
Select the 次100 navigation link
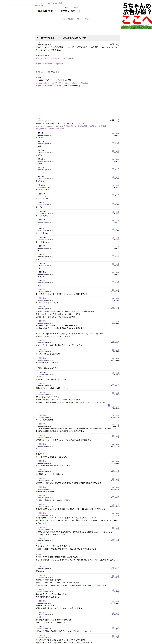click(x=79, y=19)
